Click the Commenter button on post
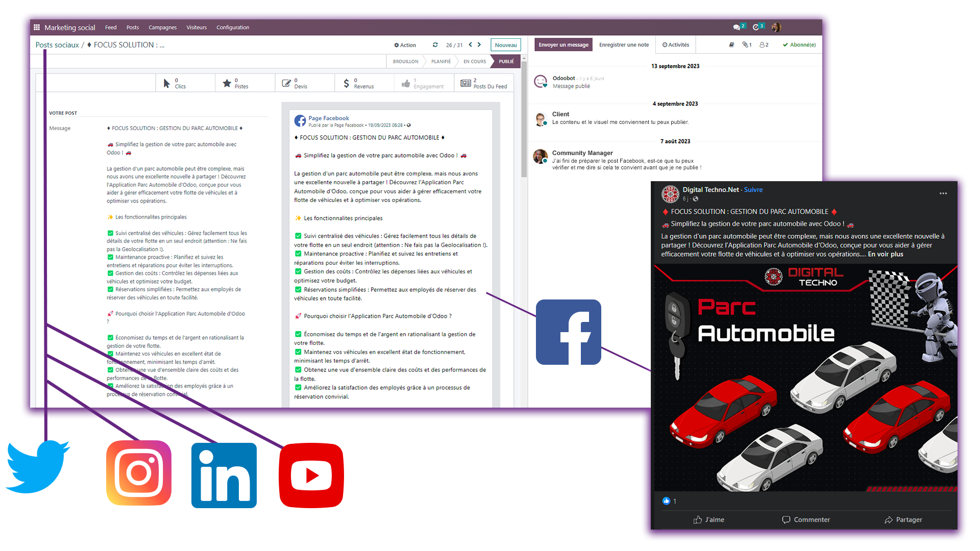Screen dimensions: 980x551 [x=806, y=520]
